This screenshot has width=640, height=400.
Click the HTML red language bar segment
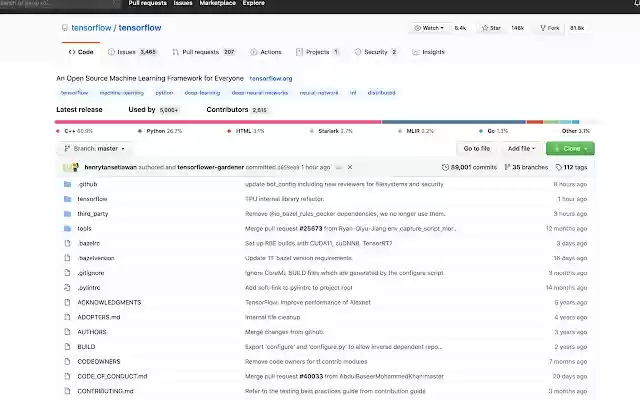(x=535, y=122)
